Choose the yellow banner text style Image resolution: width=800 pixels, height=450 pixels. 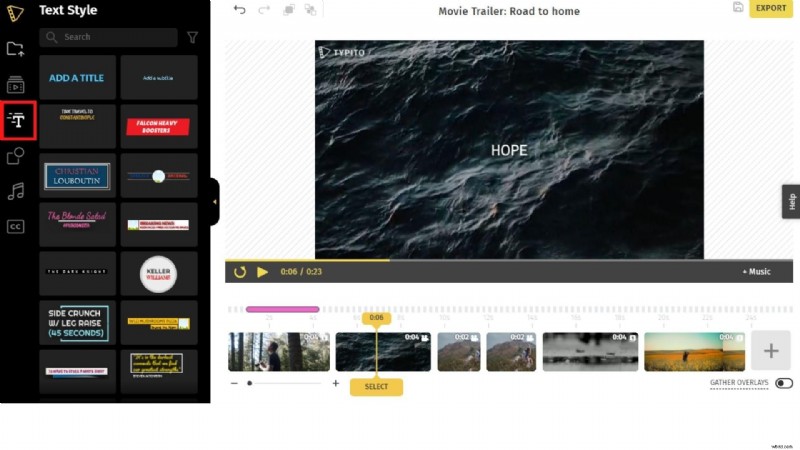(159, 322)
